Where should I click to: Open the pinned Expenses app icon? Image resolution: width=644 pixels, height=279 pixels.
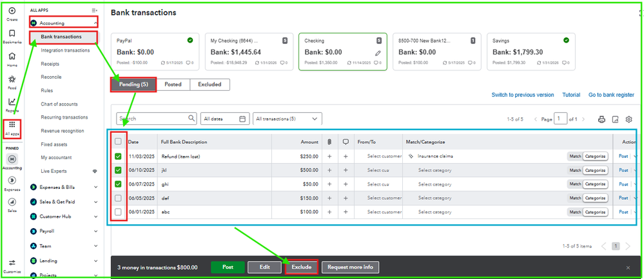12,180
